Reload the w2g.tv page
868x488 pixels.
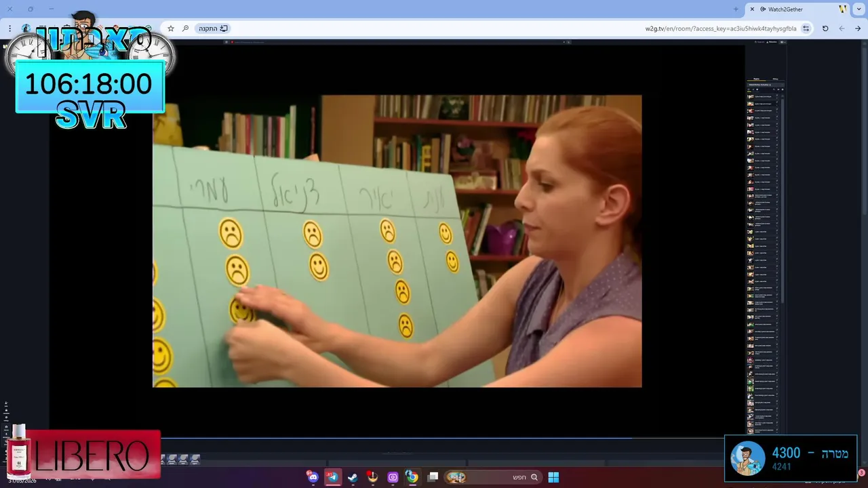[x=825, y=28]
